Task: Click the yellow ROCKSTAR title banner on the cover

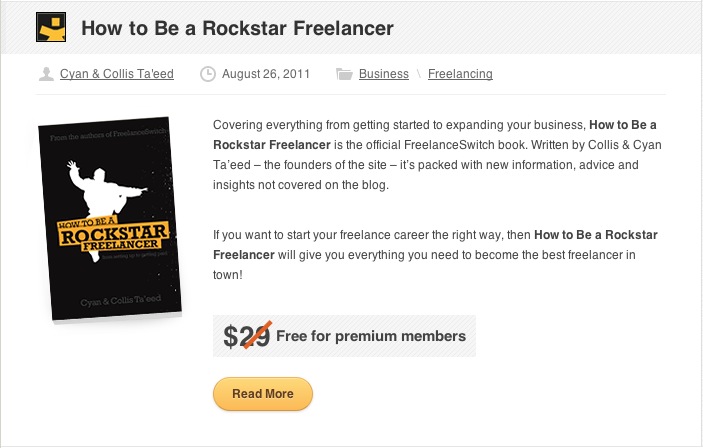Action: click(113, 234)
